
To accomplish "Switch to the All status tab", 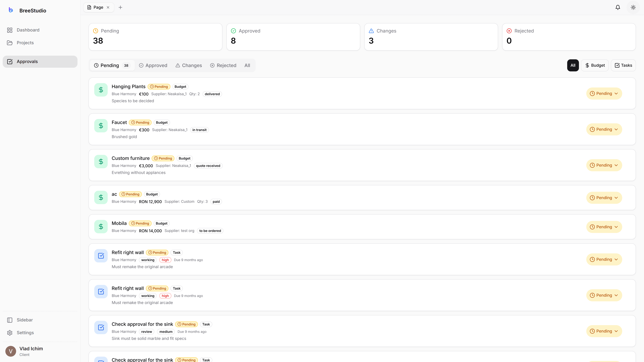I will (247, 66).
